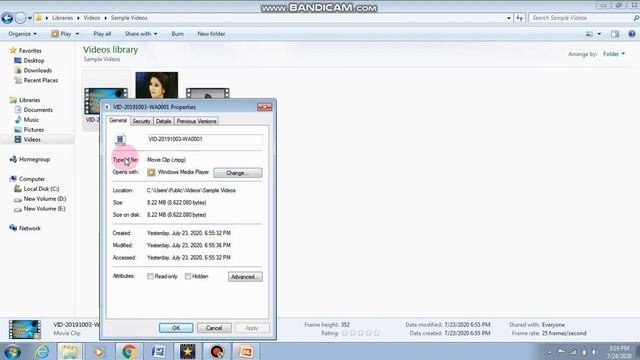Image resolution: width=640 pixels, height=360 pixels.
Task: Toggle the preview pane icon
Action: (615, 34)
